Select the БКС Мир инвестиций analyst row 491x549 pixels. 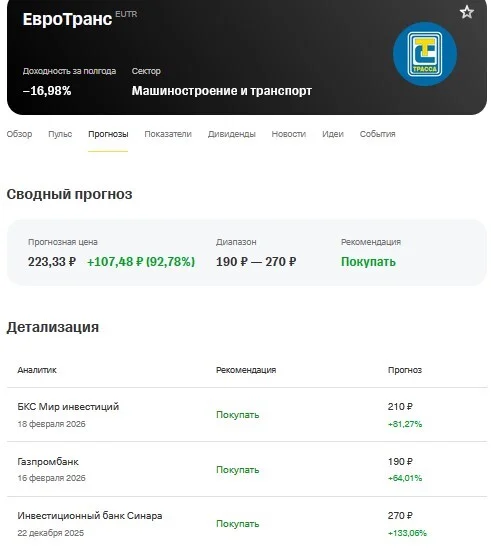pyautogui.click(x=247, y=415)
